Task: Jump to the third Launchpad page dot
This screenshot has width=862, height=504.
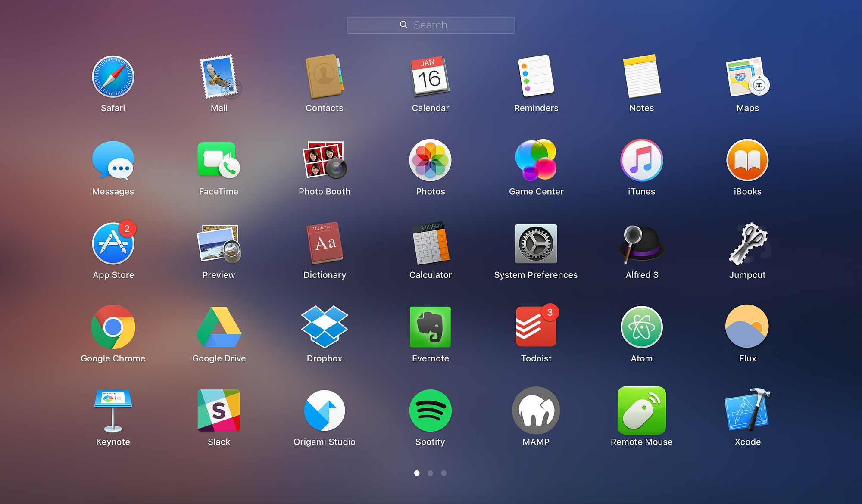Action: coord(443,473)
